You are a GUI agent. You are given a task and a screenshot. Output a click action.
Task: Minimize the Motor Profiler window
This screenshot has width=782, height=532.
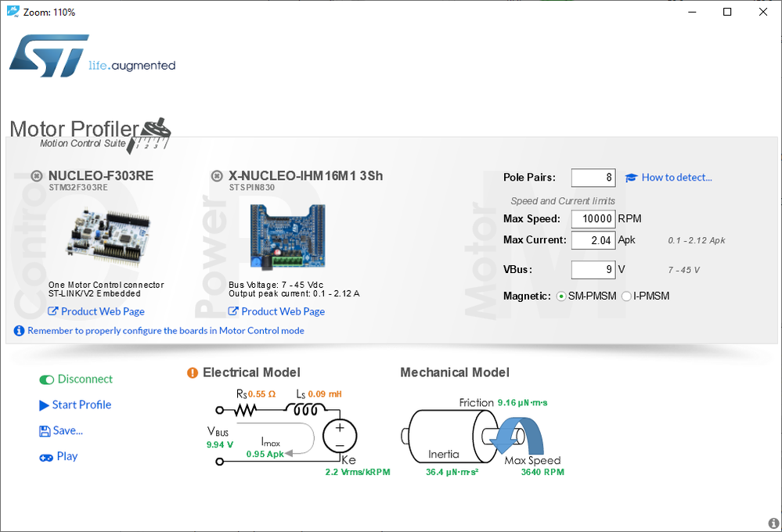pyautogui.click(x=692, y=12)
